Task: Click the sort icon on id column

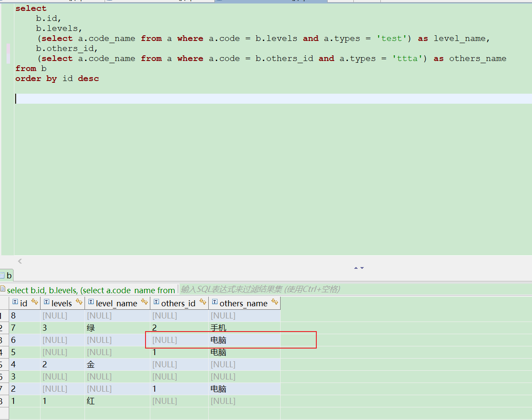Action: pos(34,302)
